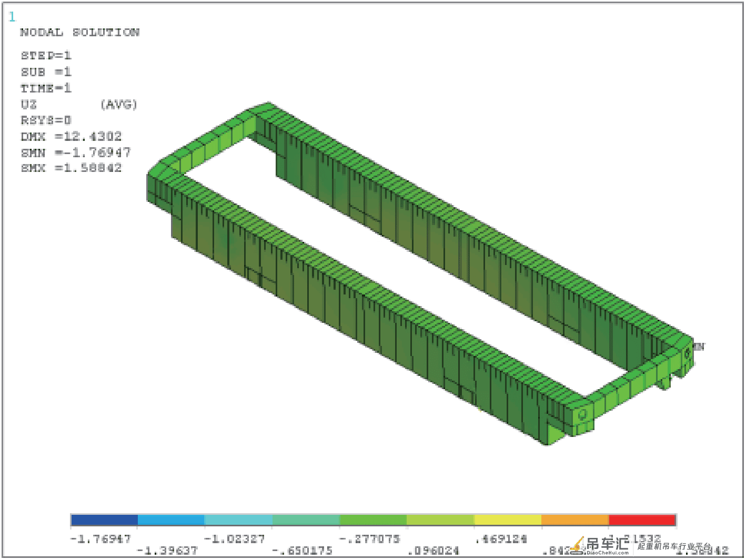Click the STEP=1 label
The width and height of the screenshot is (746, 560).
click(46, 55)
